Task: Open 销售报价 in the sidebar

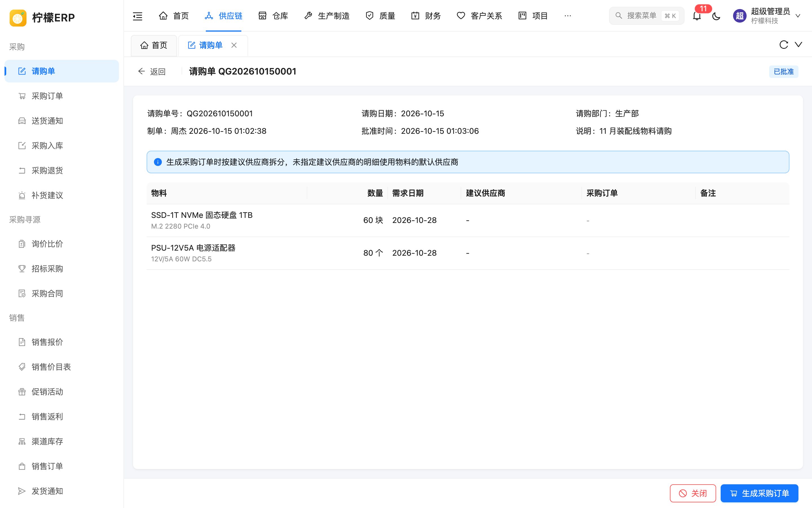Action: (62, 342)
